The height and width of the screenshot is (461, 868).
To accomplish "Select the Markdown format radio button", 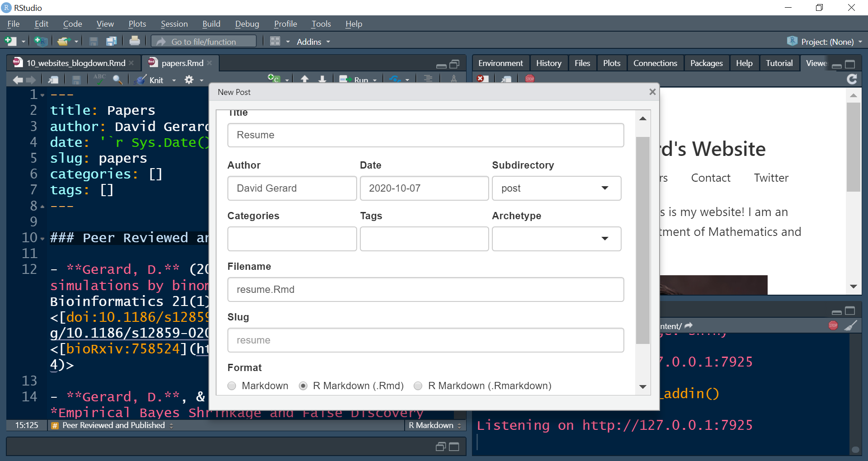I will [232, 386].
